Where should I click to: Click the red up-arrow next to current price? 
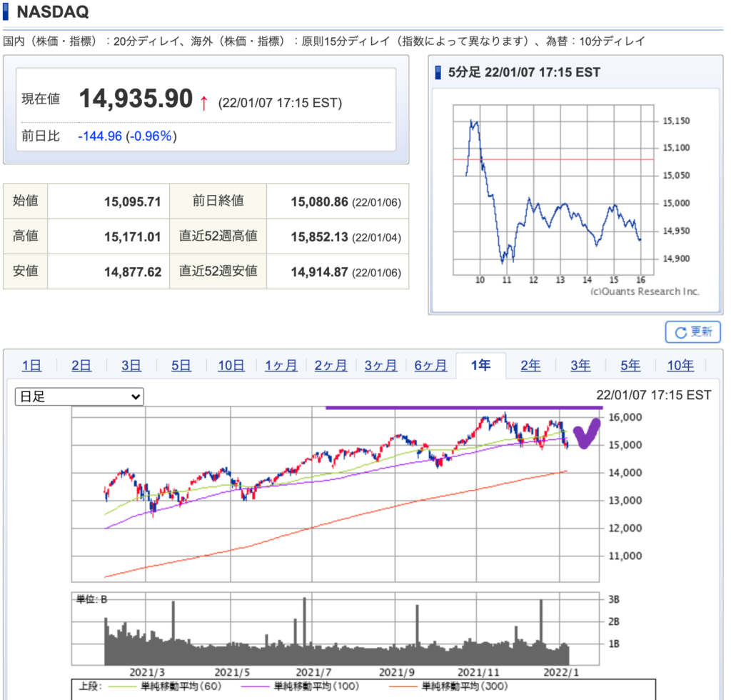(x=203, y=103)
